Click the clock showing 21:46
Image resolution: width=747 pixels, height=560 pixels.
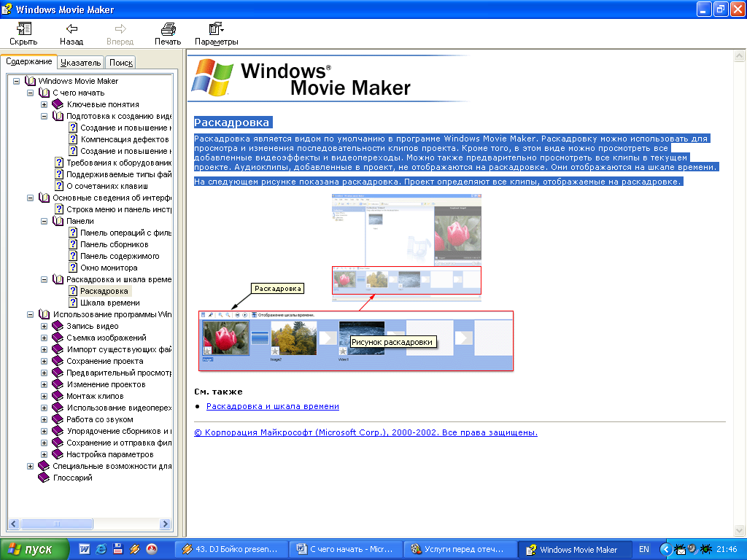727,549
